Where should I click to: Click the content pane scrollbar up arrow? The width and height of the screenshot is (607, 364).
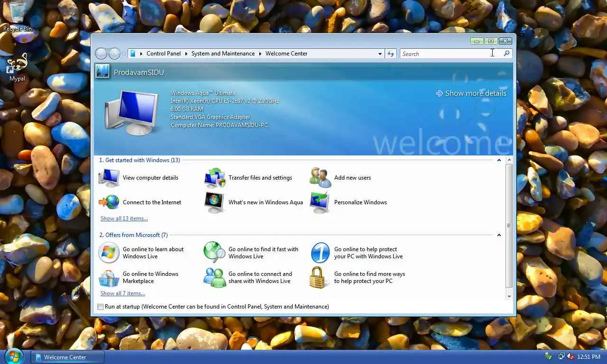coord(509,160)
